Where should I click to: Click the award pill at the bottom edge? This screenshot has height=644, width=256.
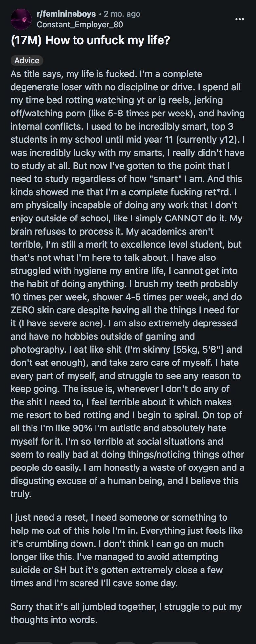coord(125,642)
